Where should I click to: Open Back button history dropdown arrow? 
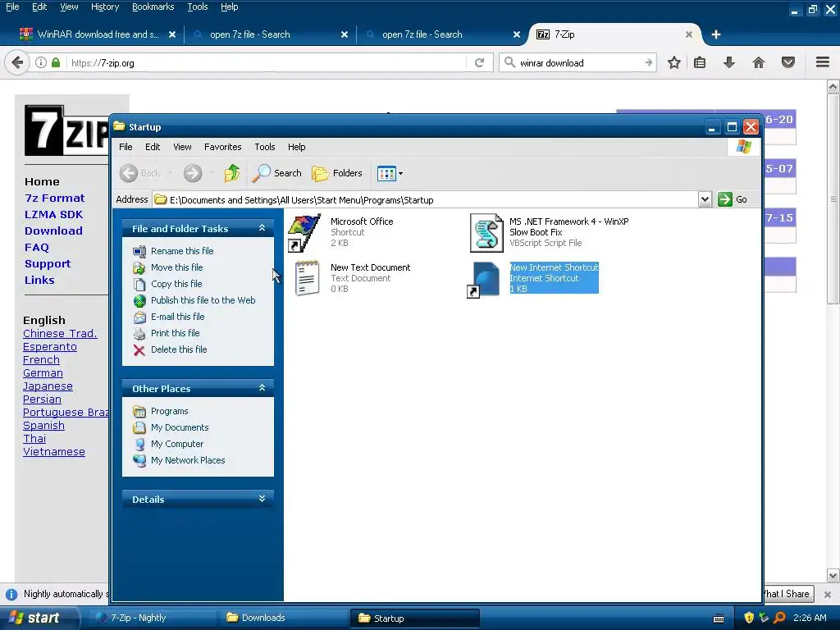tap(170, 173)
